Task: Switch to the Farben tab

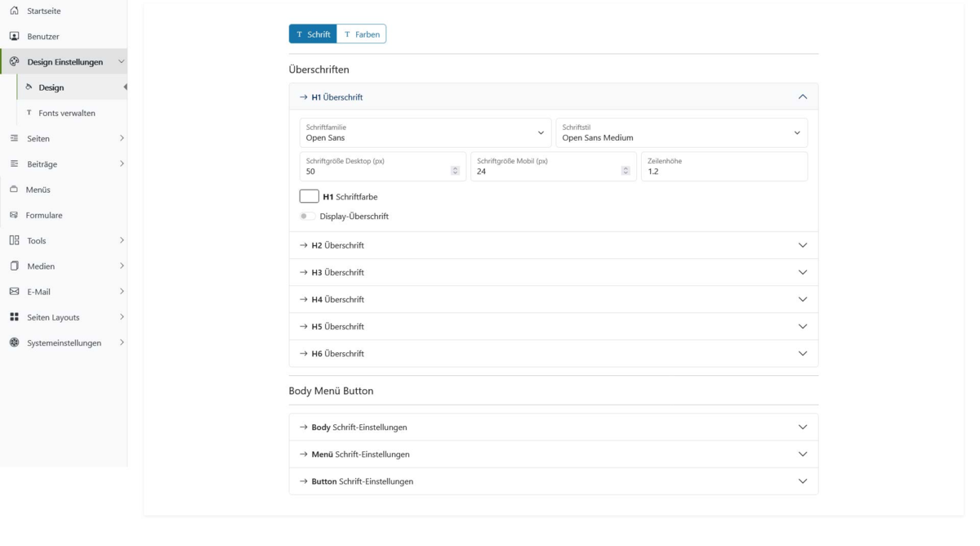Action: point(362,34)
